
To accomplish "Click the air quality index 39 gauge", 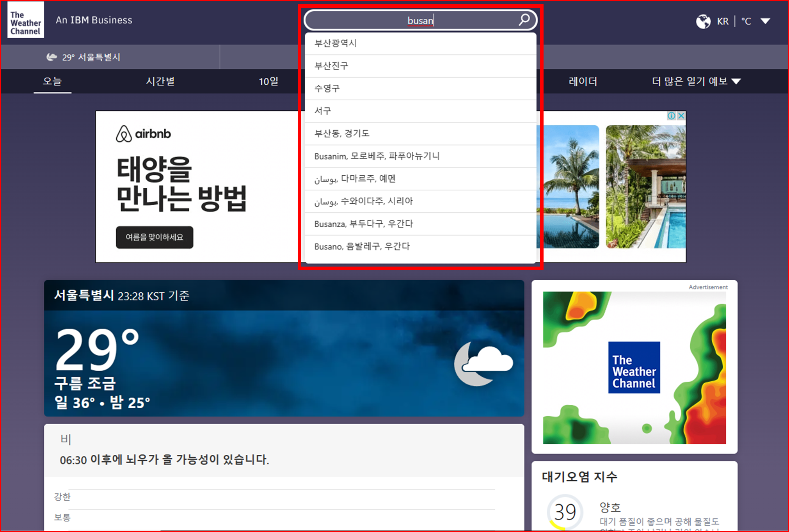I will pyautogui.click(x=565, y=512).
